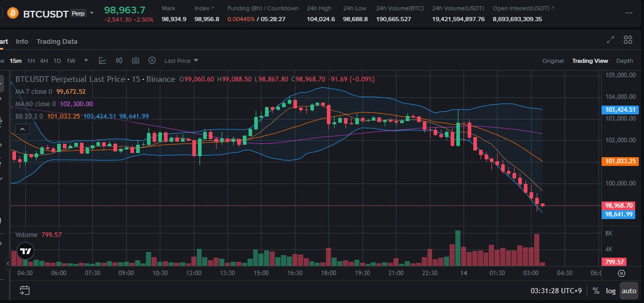Open the timezone settings icon bottom left
644x303 pixels.
point(24,290)
